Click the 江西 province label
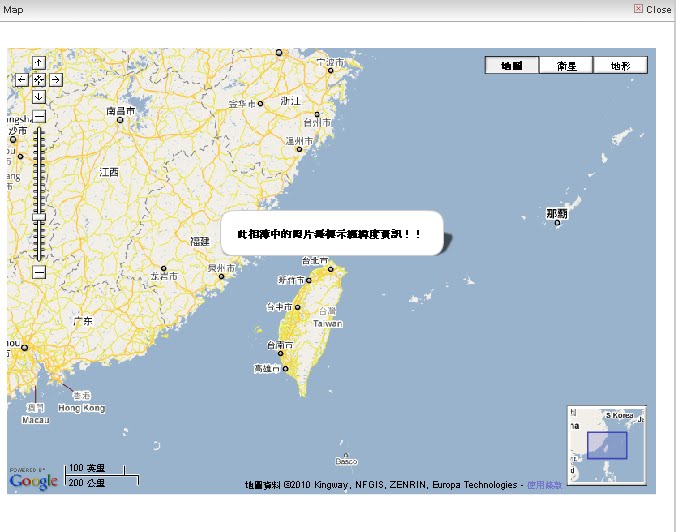 109,172
